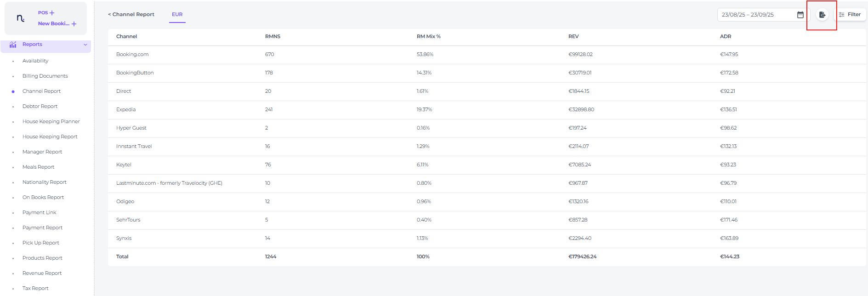Navigate to the Debtor Report
868x296 pixels.
coord(40,106)
